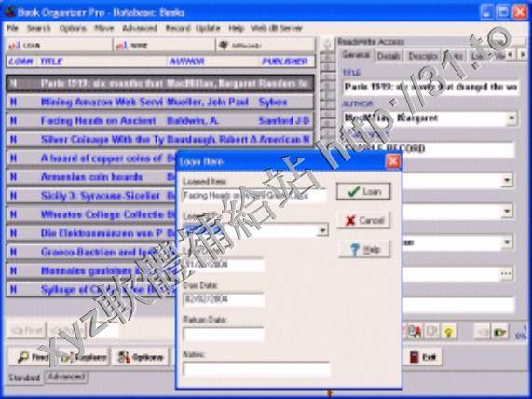This screenshot has width=532, height=399.
Task: Open the Search menu
Action: coord(39,28)
